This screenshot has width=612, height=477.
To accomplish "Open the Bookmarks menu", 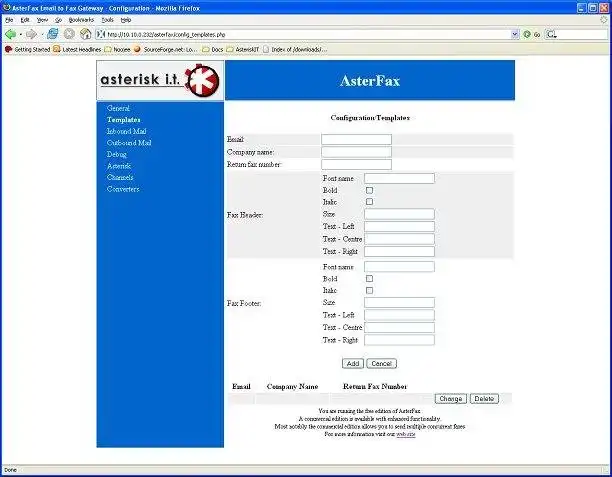I will tap(81, 20).
